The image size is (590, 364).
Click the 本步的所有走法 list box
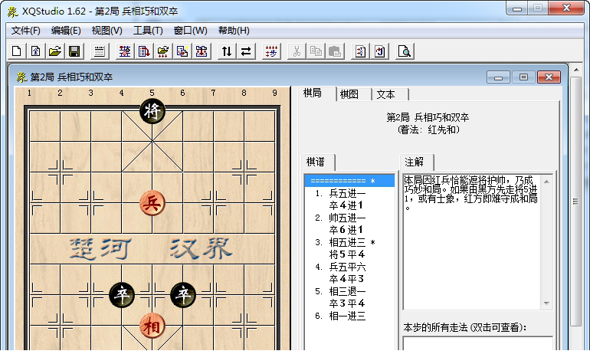coord(477,343)
